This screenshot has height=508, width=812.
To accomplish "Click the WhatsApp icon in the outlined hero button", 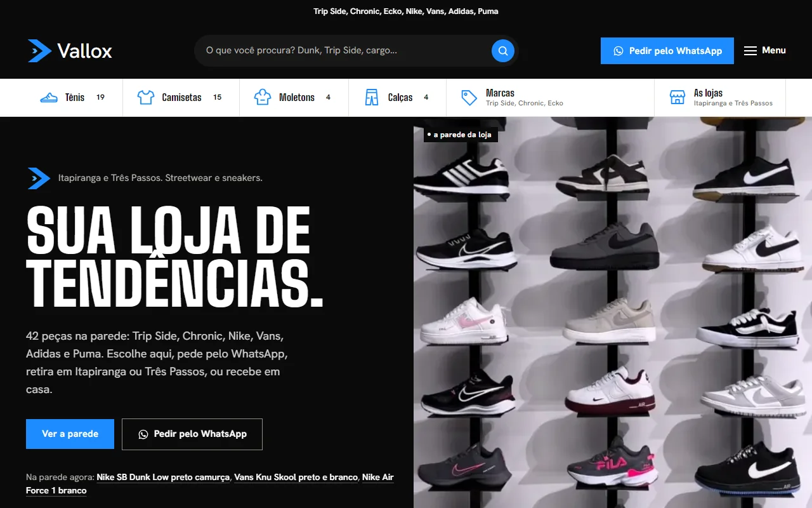I will click(x=143, y=434).
